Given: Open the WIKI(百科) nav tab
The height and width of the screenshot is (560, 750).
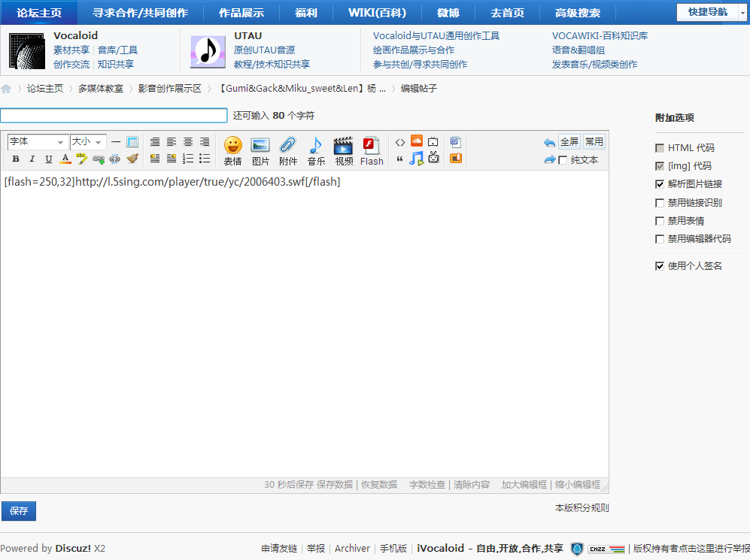Looking at the screenshot, I should (378, 13).
